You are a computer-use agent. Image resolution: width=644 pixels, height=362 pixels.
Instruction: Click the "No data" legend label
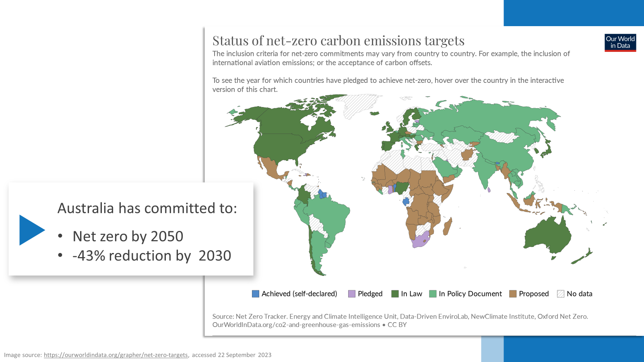pos(580,294)
